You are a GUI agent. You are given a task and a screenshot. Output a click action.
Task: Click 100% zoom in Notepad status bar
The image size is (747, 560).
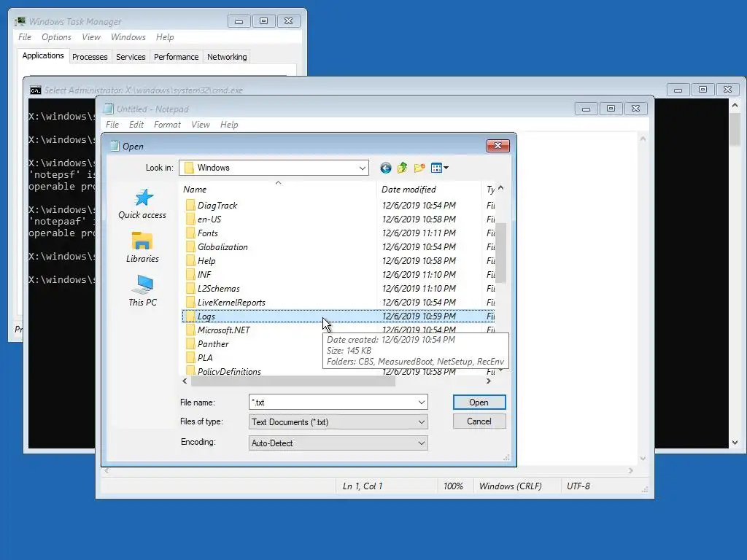pyautogui.click(x=453, y=486)
